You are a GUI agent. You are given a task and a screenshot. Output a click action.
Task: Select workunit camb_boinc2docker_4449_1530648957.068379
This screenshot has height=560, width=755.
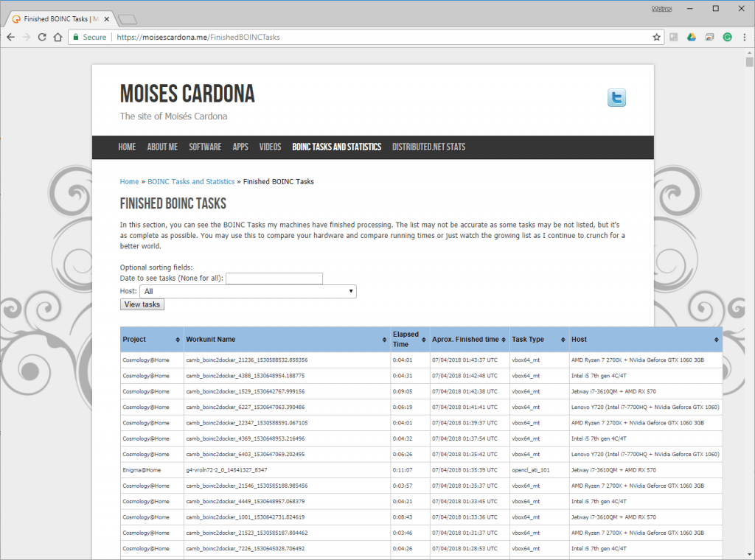(245, 501)
